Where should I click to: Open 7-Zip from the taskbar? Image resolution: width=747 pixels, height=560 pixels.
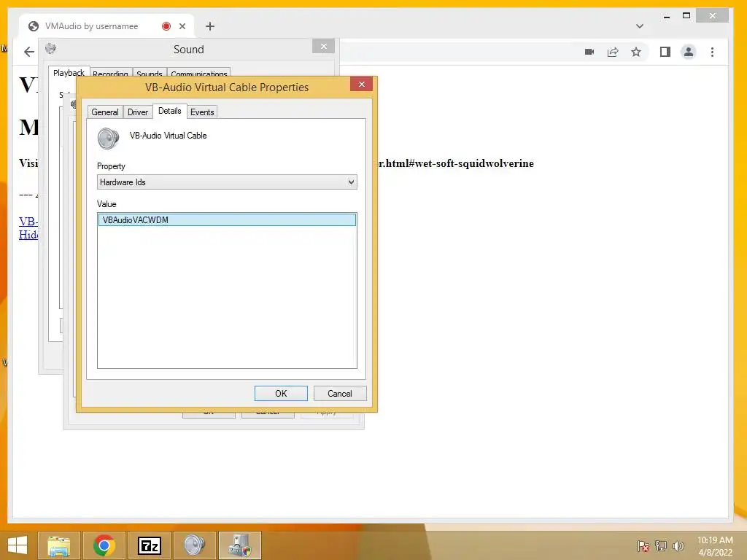[x=149, y=545]
